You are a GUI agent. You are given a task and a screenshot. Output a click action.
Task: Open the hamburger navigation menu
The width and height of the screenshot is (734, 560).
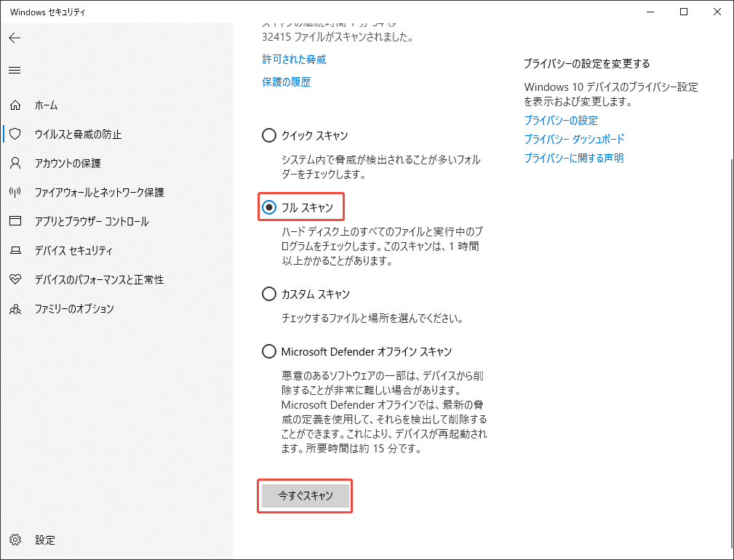point(15,71)
